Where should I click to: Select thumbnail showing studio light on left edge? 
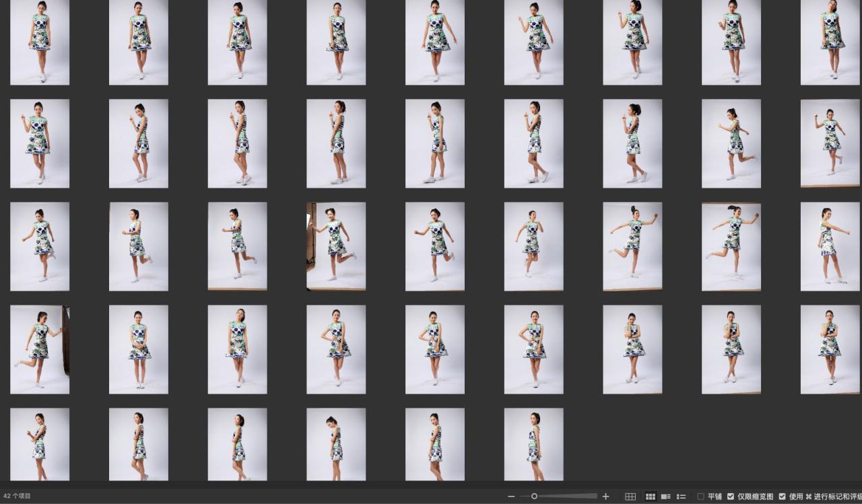click(336, 246)
